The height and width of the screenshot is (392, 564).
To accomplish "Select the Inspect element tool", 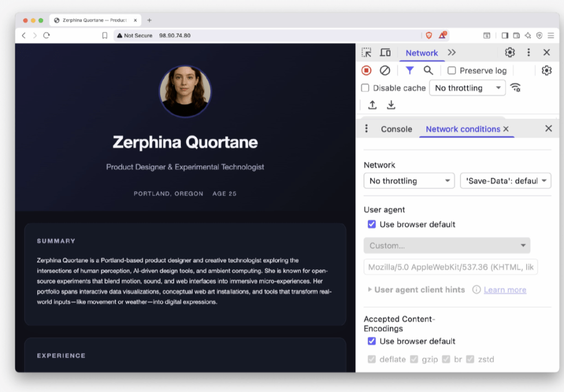I will [366, 52].
